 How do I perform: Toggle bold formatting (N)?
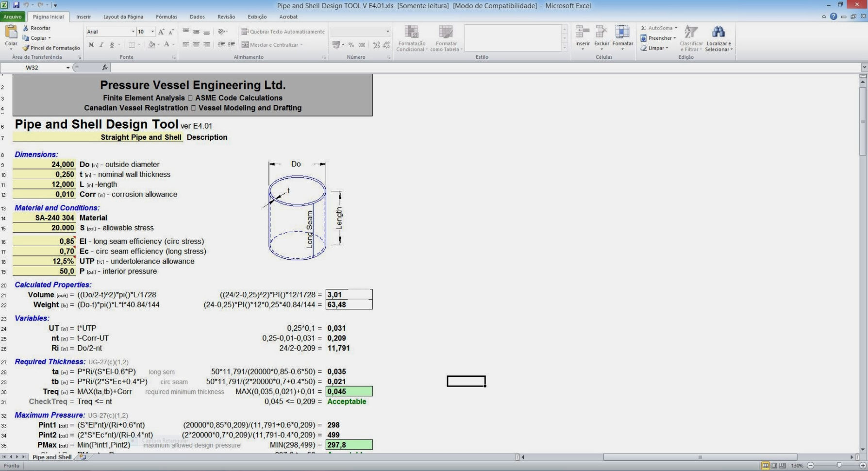pyautogui.click(x=91, y=45)
